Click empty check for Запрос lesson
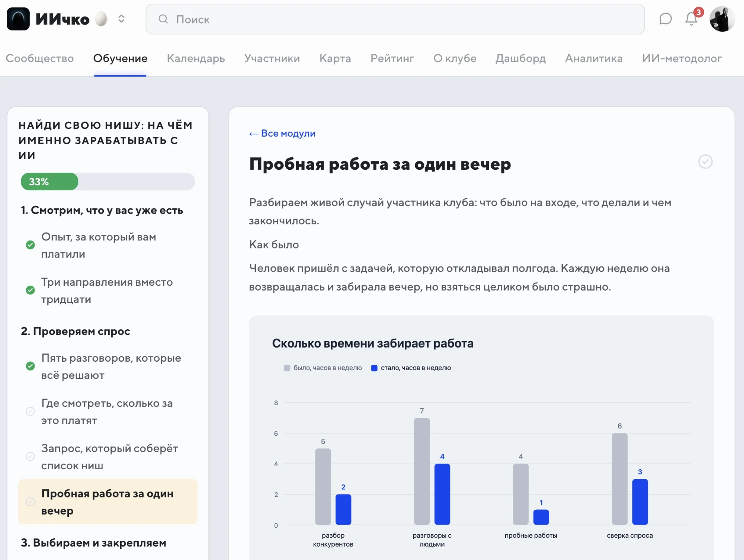 tap(31, 456)
